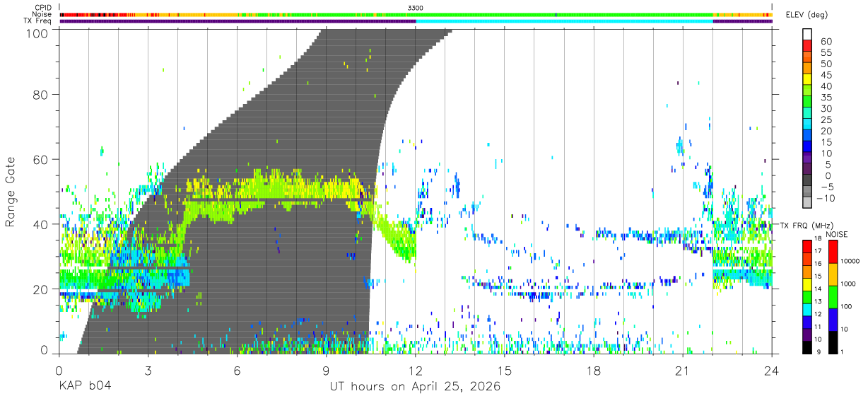Click the 100 tick on Range Gate axis
The width and height of the screenshot is (868, 401).
pos(37,33)
